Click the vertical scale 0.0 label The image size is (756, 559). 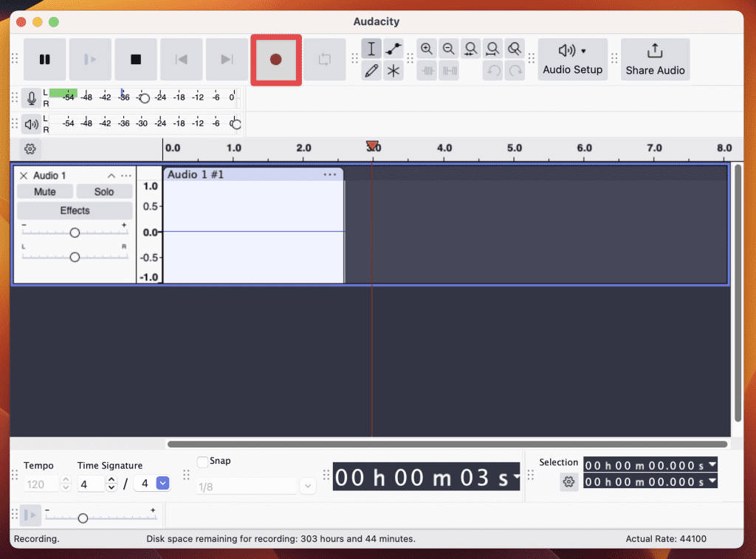[151, 233]
